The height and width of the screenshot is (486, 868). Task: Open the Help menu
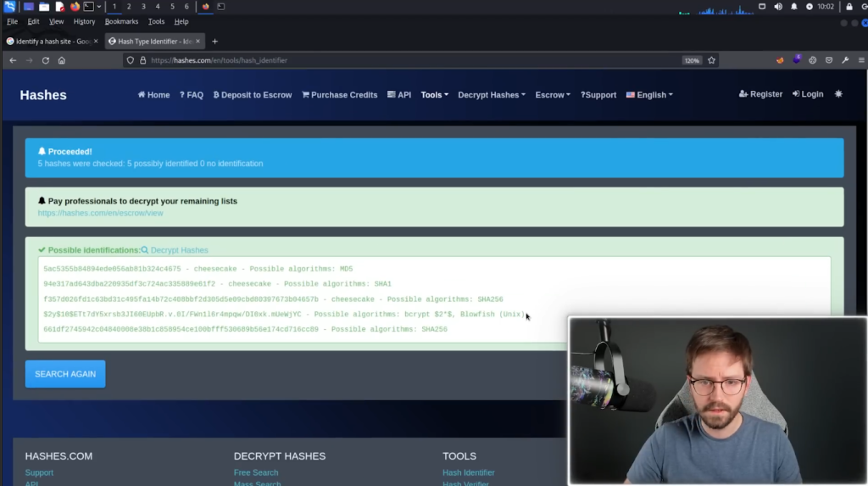[x=181, y=21]
